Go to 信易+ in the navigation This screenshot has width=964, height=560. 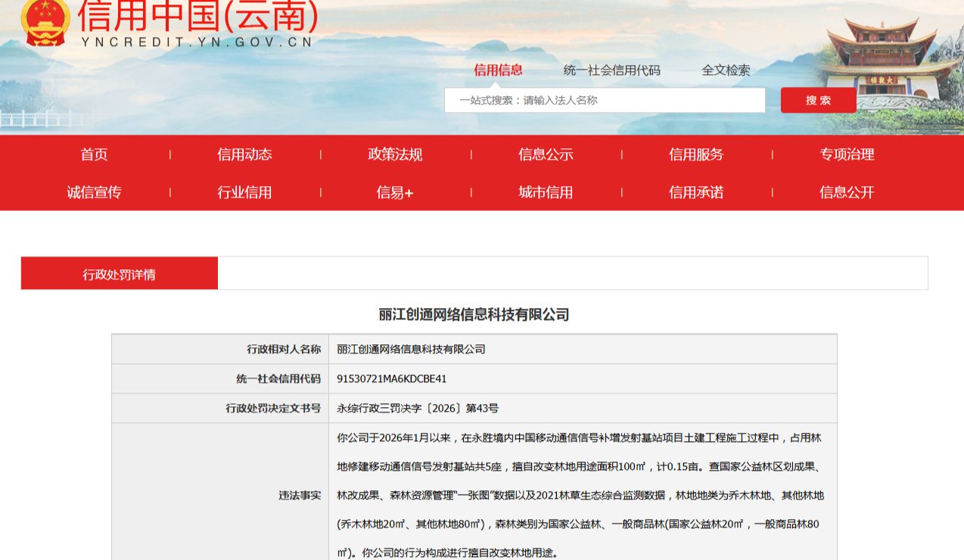pos(395,192)
